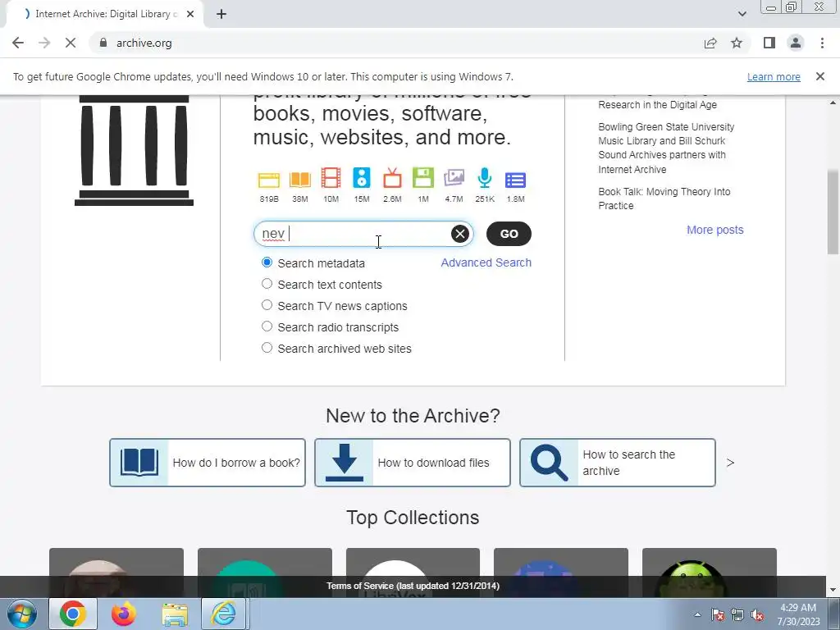This screenshot has height=630, width=840.
Task: Show next help cards with the right chevron
Action: (730, 463)
